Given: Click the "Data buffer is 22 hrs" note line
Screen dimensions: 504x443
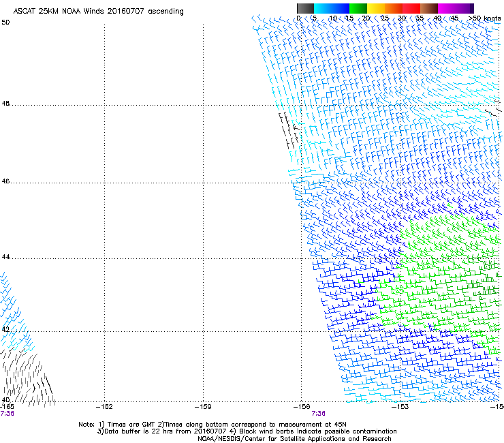Looking at the screenshot, I should (247, 431).
